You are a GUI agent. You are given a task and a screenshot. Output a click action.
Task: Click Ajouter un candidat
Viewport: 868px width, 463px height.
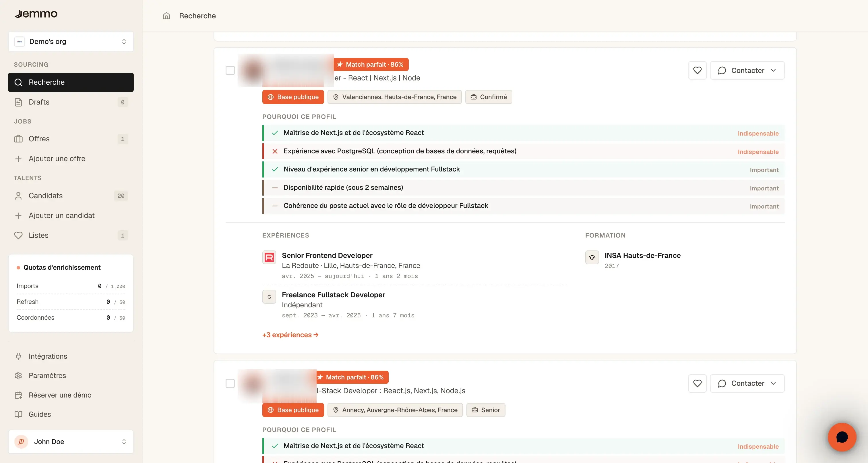click(x=71, y=216)
